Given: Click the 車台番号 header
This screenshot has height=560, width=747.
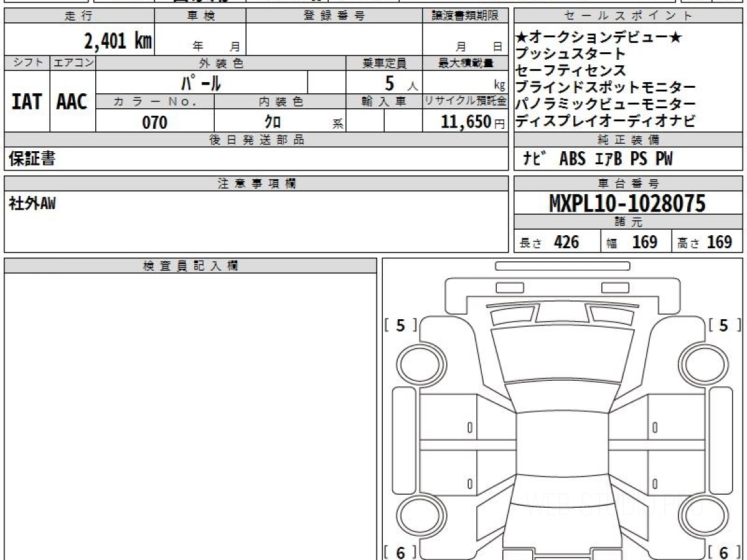Looking at the screenshot, I should [x=629, y=184].
